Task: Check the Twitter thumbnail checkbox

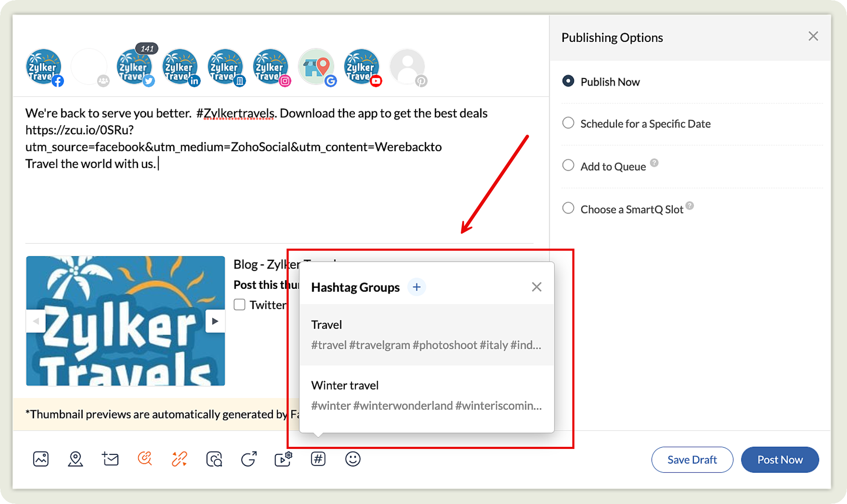Action: 240,305
